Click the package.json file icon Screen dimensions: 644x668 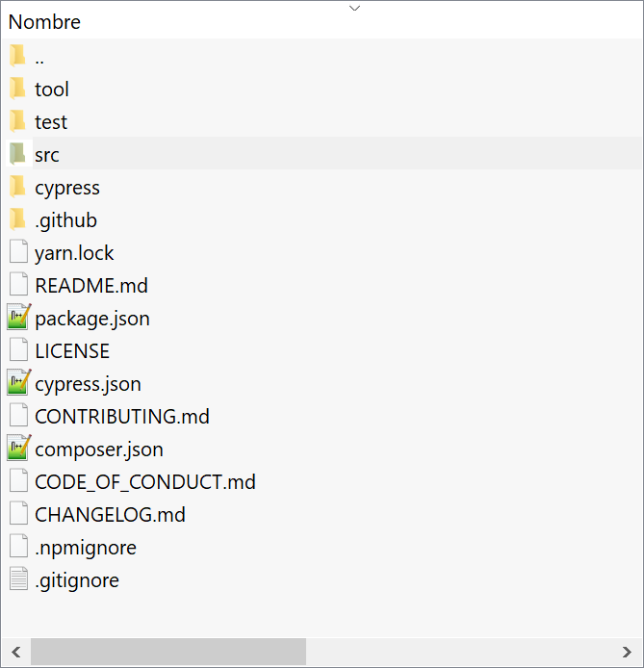(18, 318)
